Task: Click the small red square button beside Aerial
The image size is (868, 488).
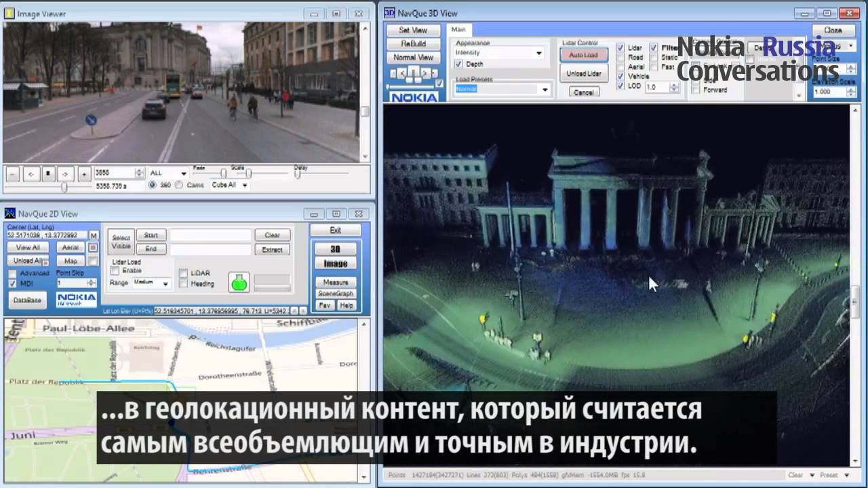Action: coord(93,247)
